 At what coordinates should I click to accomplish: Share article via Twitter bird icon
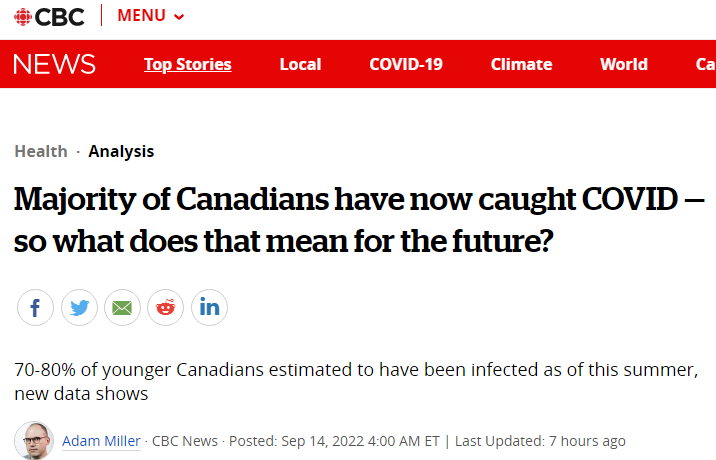coord(79,307)
